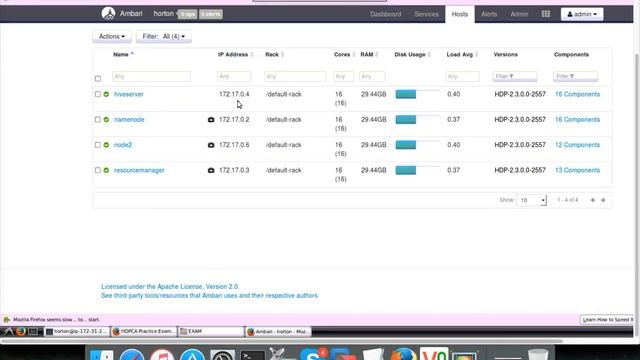Open iTunes from the macOS dock
This screenshot has width=640, height=360.
click(x=162, y=355)
